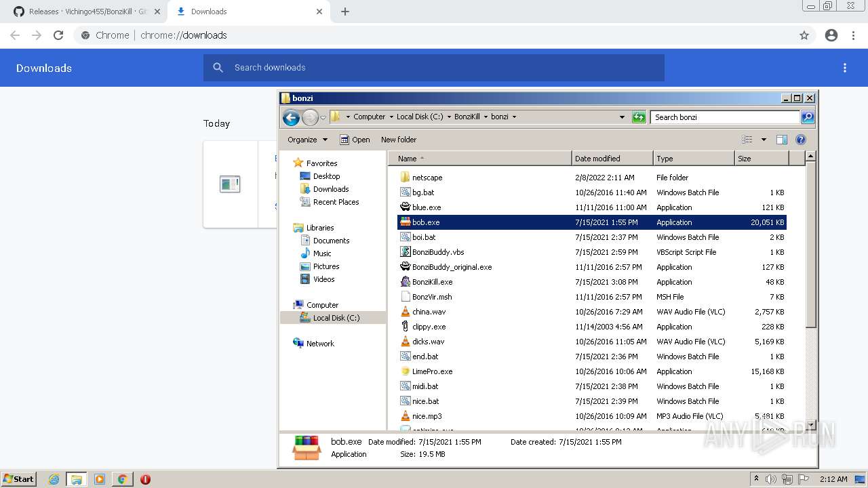
Task: Switch to the GitHub Releases tab
Action: 84,12
